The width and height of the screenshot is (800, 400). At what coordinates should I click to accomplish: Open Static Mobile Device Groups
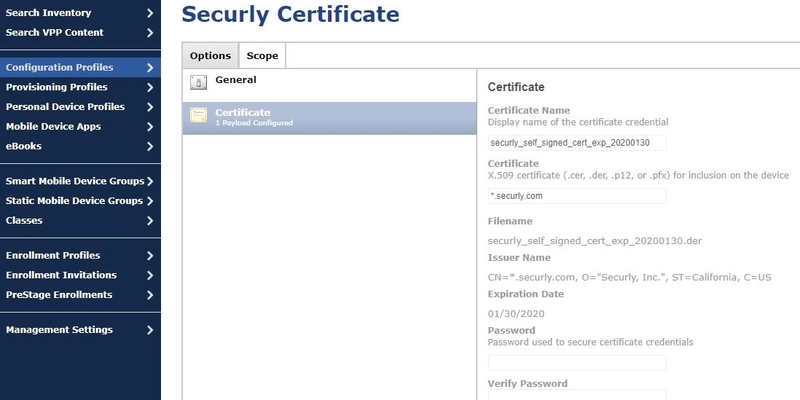click(80, 201)
